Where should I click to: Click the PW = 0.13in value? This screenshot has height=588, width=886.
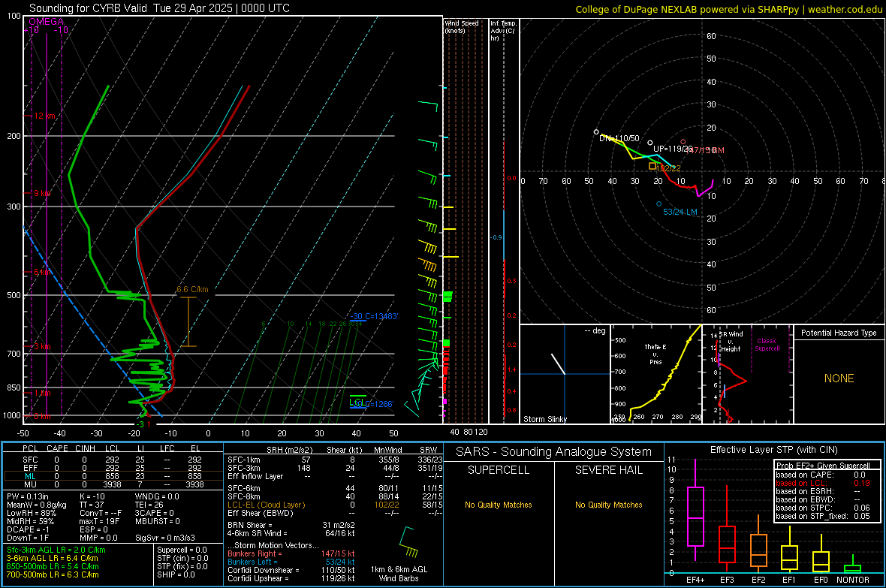(x=28, y=496)
